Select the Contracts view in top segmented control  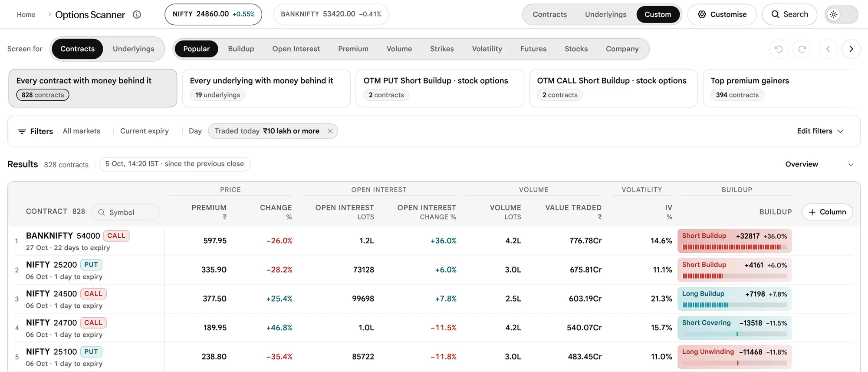[x=549, y=14]
